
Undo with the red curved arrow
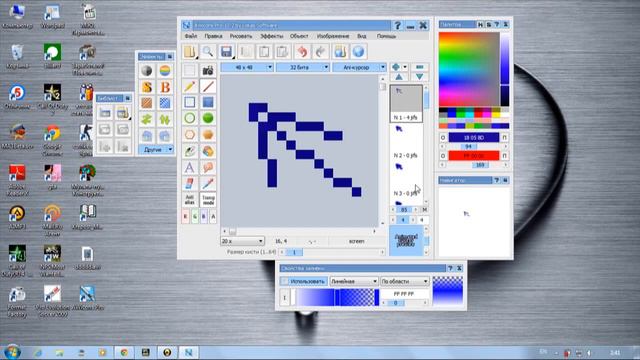(x=302, y=51)
